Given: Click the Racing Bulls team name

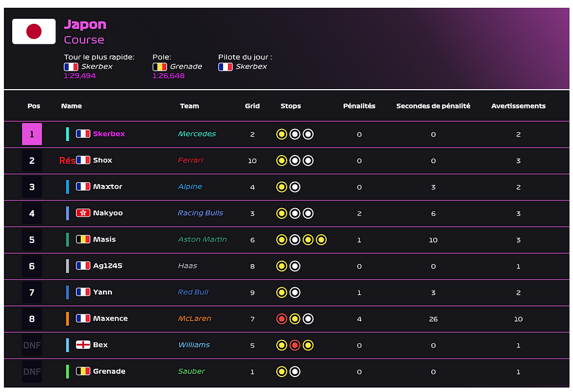Looking at the screenshot, I should coord(200,213).
